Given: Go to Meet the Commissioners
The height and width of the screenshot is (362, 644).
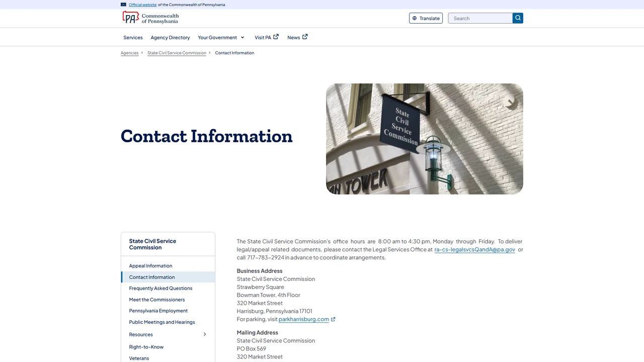Looking at the screenshot, I should click(x=157, y=300).
